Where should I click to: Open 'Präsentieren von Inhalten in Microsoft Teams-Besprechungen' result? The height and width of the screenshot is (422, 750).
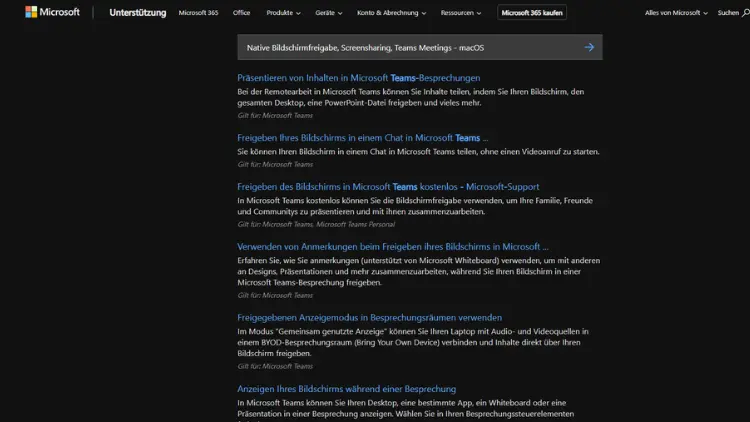click(x=359, y=78)
